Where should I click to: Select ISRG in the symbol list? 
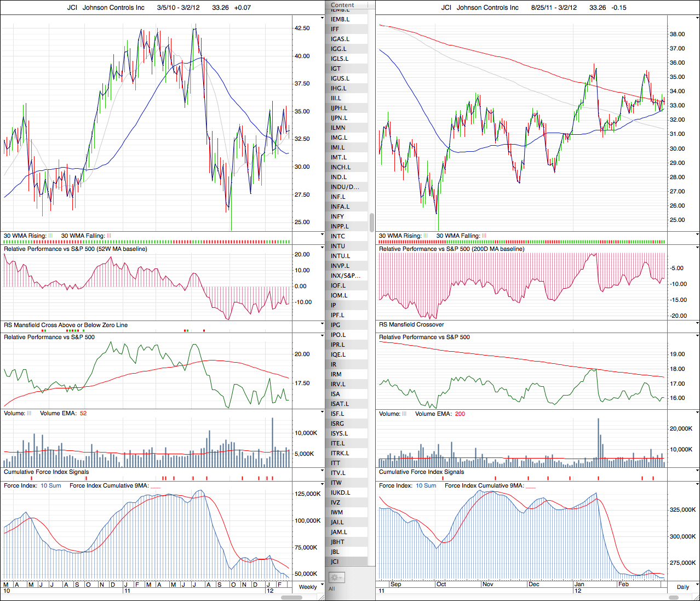[x=337, y=423]
